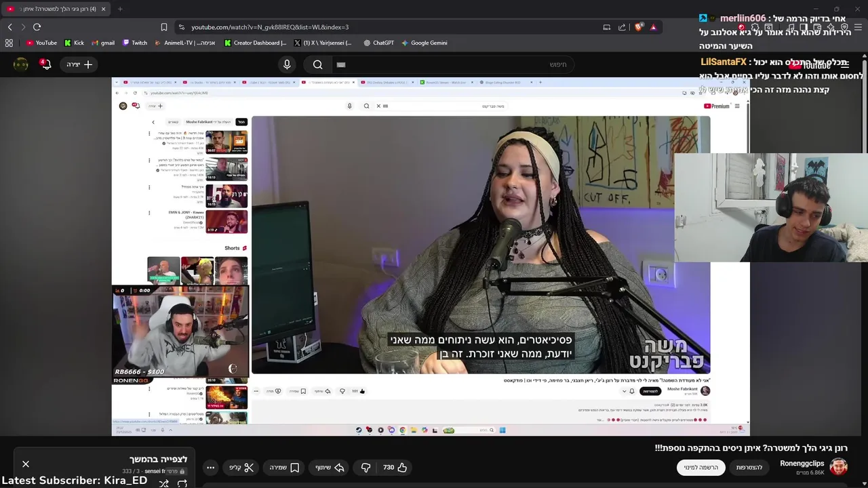Open the playlist title לצפייה בהמשך
The height and width of the screenshot is (488, 868).
tap(158, 460)
